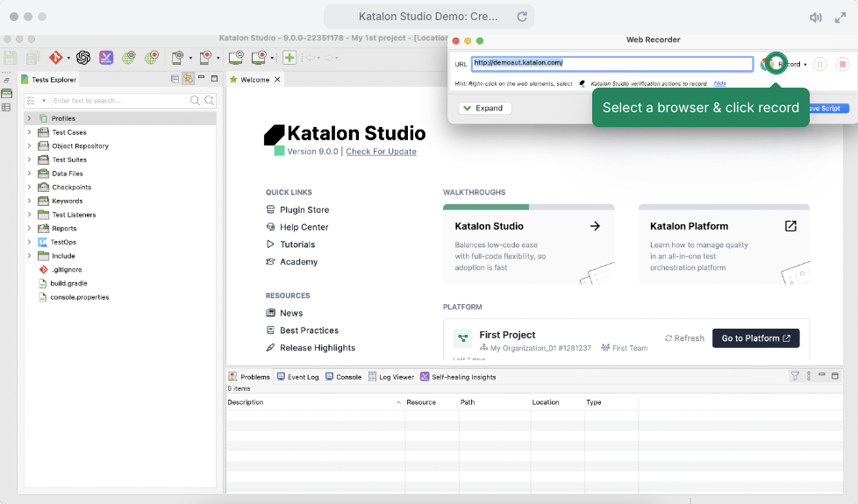The height and width of the screenshot is (504, 858).
Task: Click the magnifier search icon in Tests Explorer
Action: (195, 101)
